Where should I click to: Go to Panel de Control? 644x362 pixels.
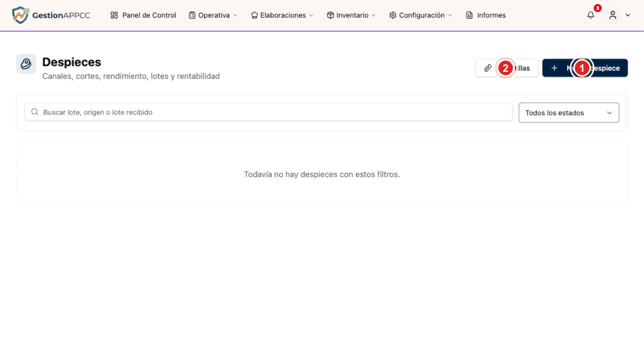[x=143, y=15]
